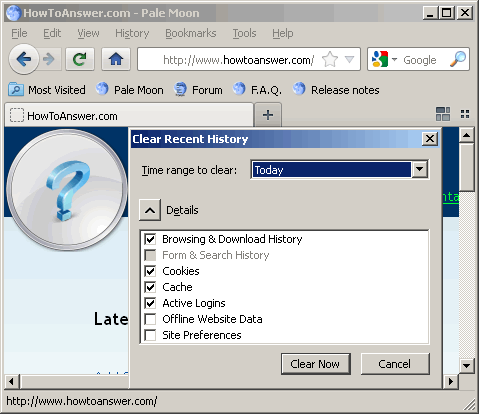Click horizontal scrollbar left arrow
Viewport: 479px width, 414px height.
[x=12, y=381]
